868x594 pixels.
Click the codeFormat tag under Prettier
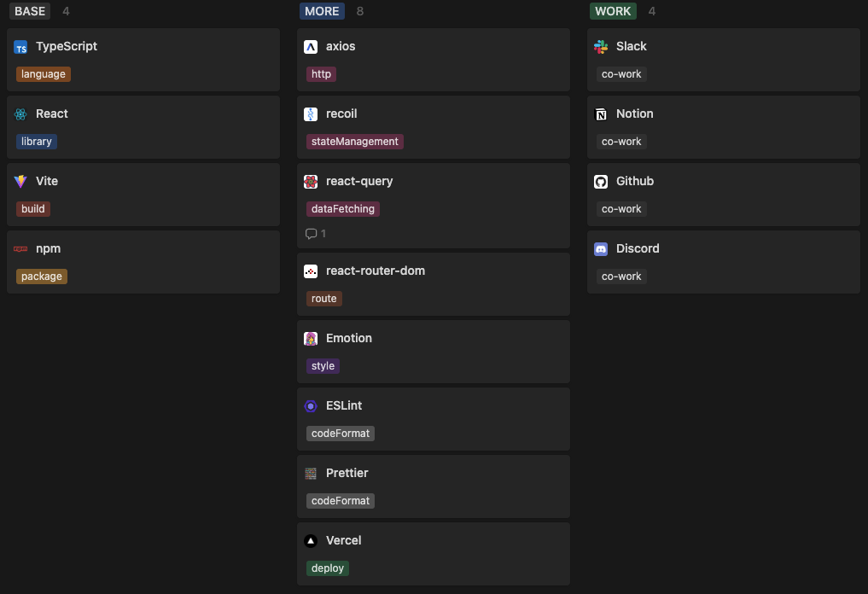pos(341,501)
